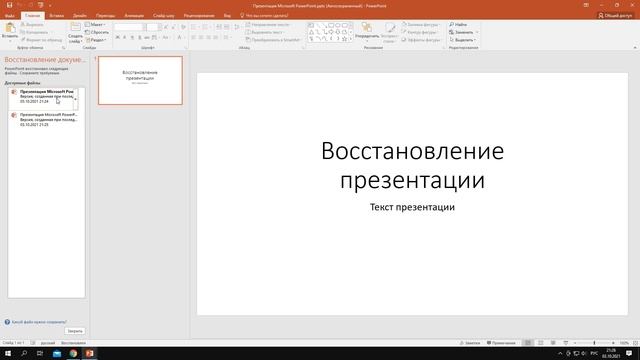This screenshot has width=640, height=360.
Task: Select slide 1 thumbnail
Action: [x=140, y=80]
